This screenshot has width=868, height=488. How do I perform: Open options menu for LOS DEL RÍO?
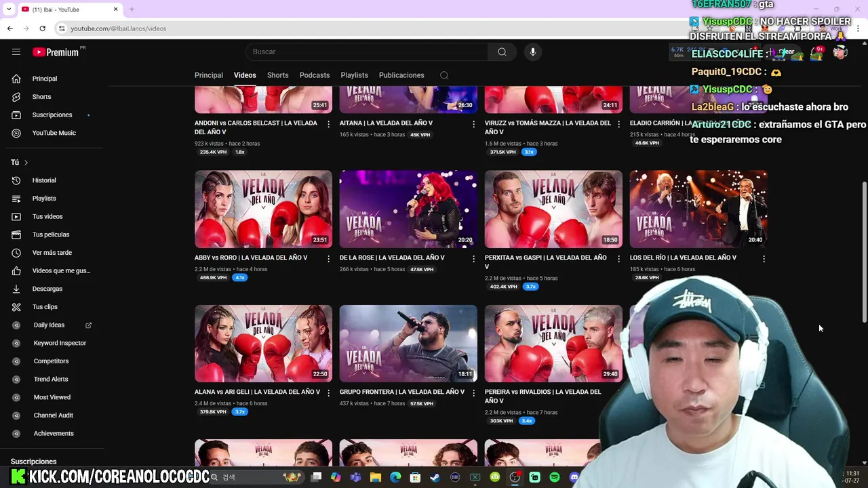tap(764, 259)
